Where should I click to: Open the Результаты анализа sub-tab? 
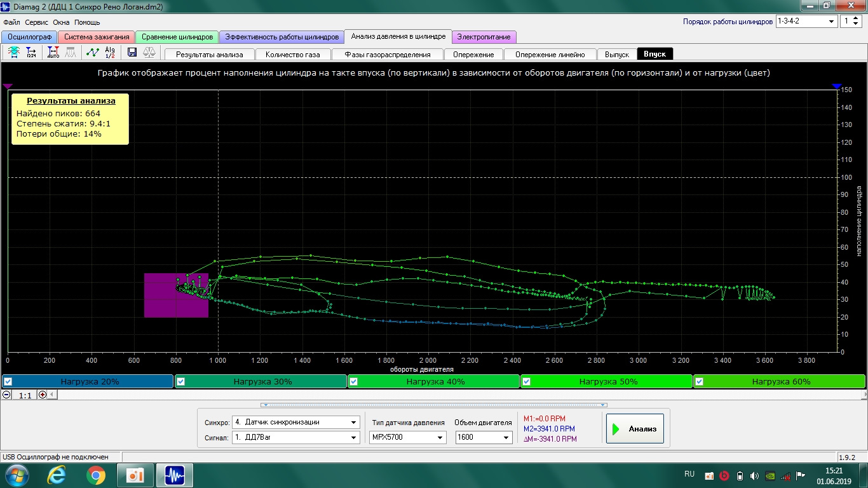(210, 55)
